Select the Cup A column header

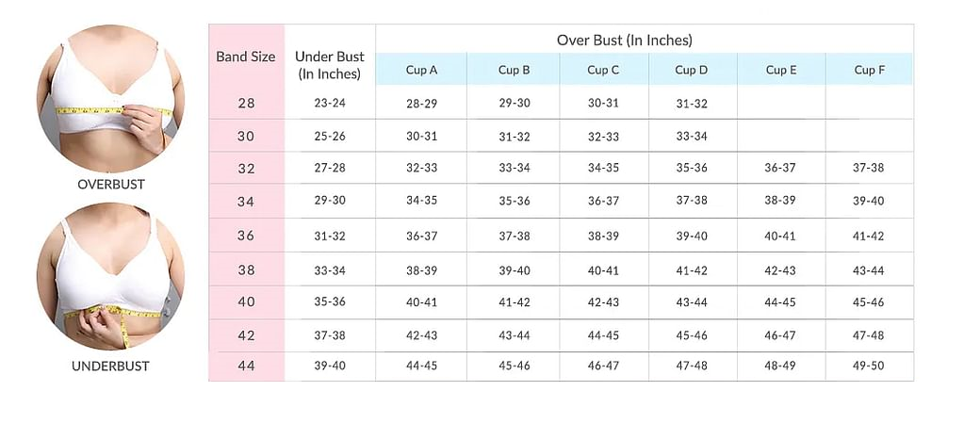pyautogui.click(x=421, y=70)
